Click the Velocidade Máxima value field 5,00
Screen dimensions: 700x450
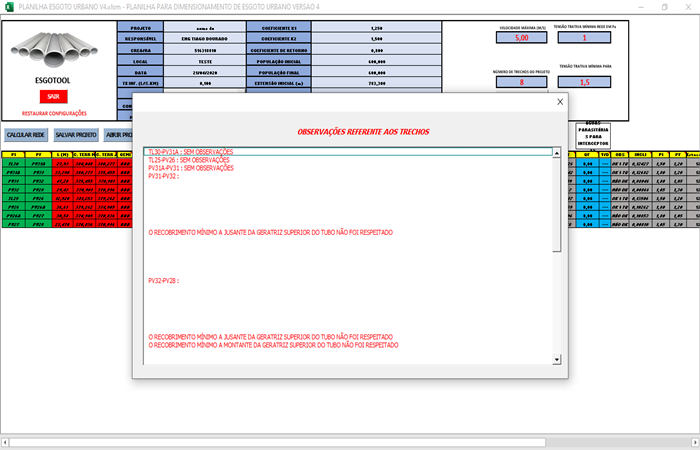[521, 38]
